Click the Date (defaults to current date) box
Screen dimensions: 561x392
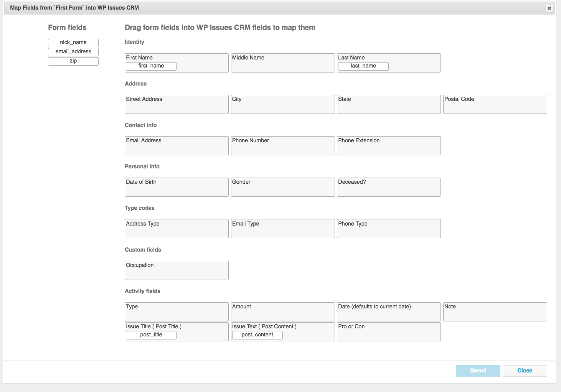pyautogui.click(x=389, y=312)
